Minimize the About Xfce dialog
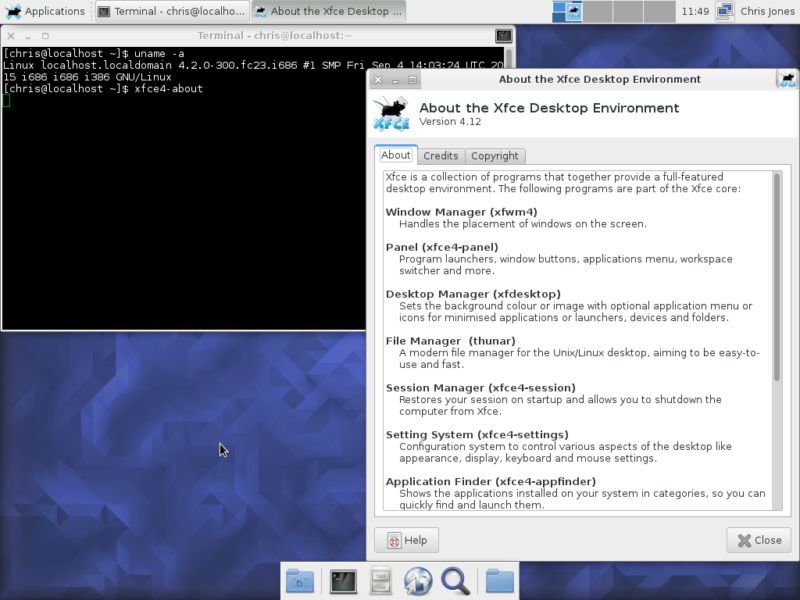800x600 pixels. click(x=395, y=80)
